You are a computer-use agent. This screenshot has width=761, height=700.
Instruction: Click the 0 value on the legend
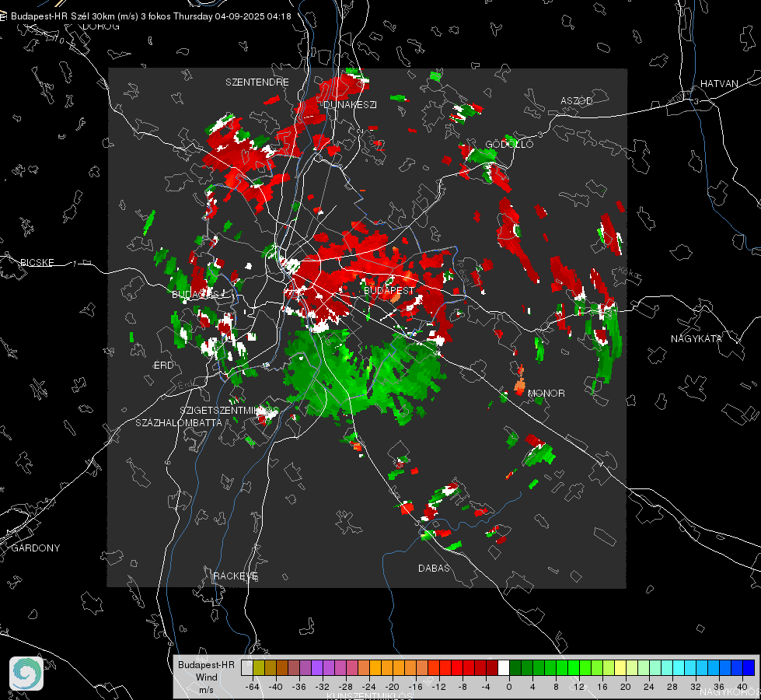509,687
